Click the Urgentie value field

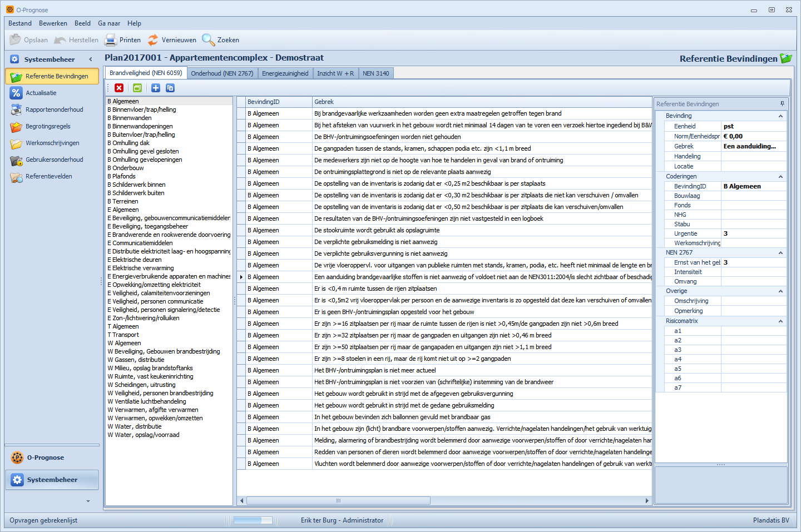[754, 233]
